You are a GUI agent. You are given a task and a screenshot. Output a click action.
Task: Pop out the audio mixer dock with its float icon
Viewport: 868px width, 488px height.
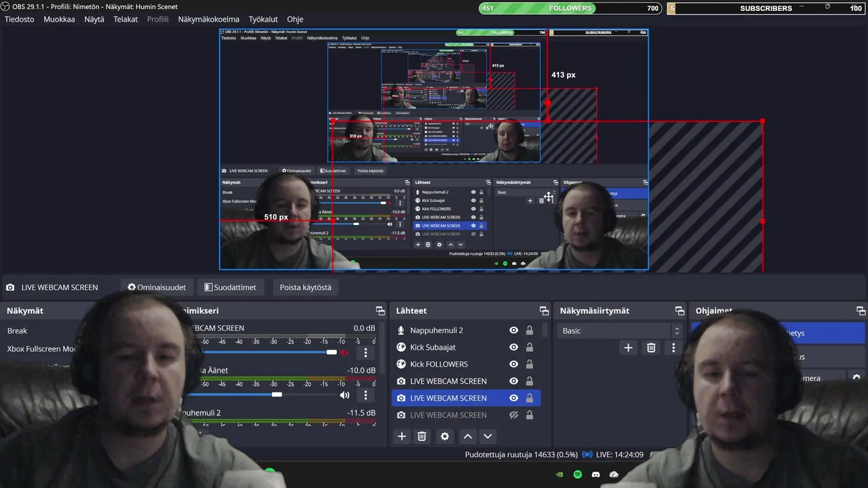[380, 310]
